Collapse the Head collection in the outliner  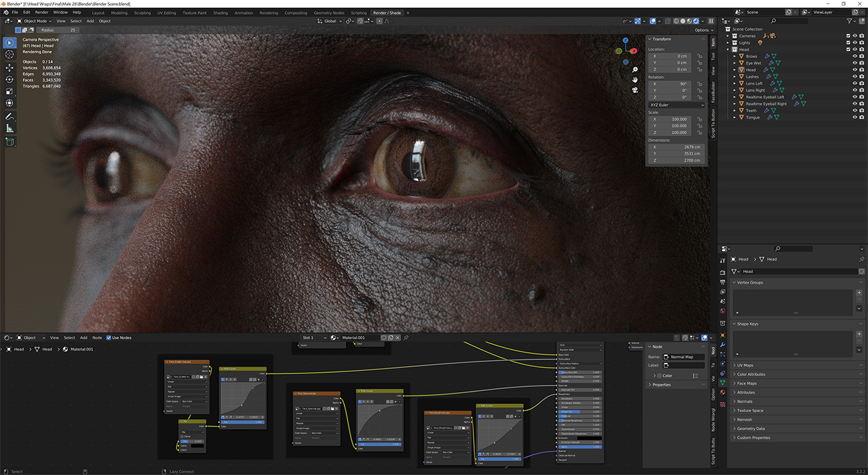click(728, 49)
